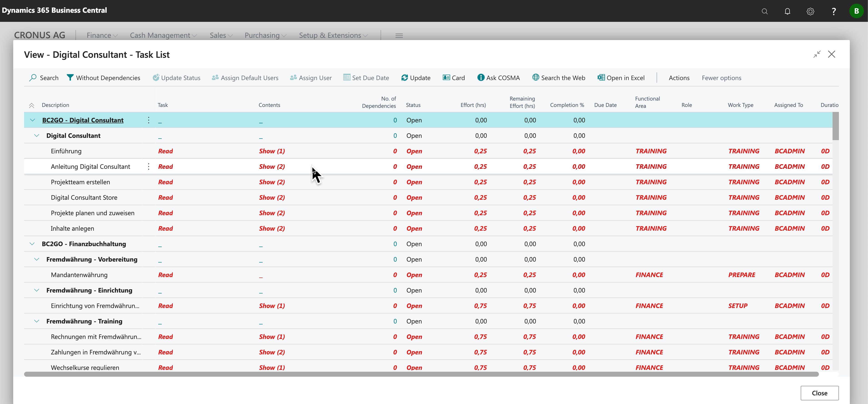The image size is (868, 404).
Task: Click Search the Web globe icon
Action: tap(535, 77)
